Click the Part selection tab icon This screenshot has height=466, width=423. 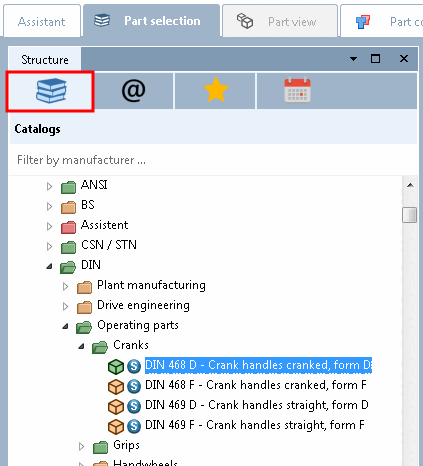(102, 21)
